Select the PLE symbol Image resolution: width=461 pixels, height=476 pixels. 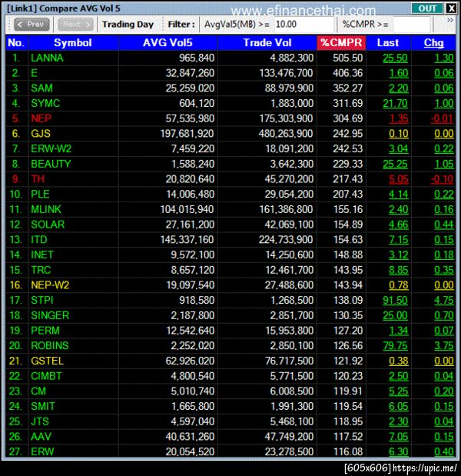point(40,195)
